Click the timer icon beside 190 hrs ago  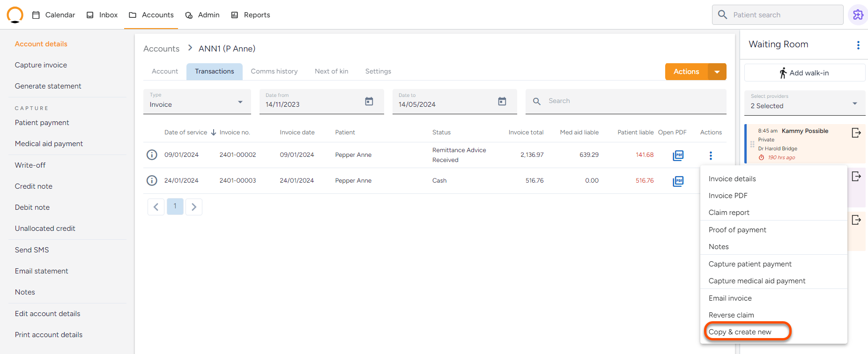coord(761,157)
